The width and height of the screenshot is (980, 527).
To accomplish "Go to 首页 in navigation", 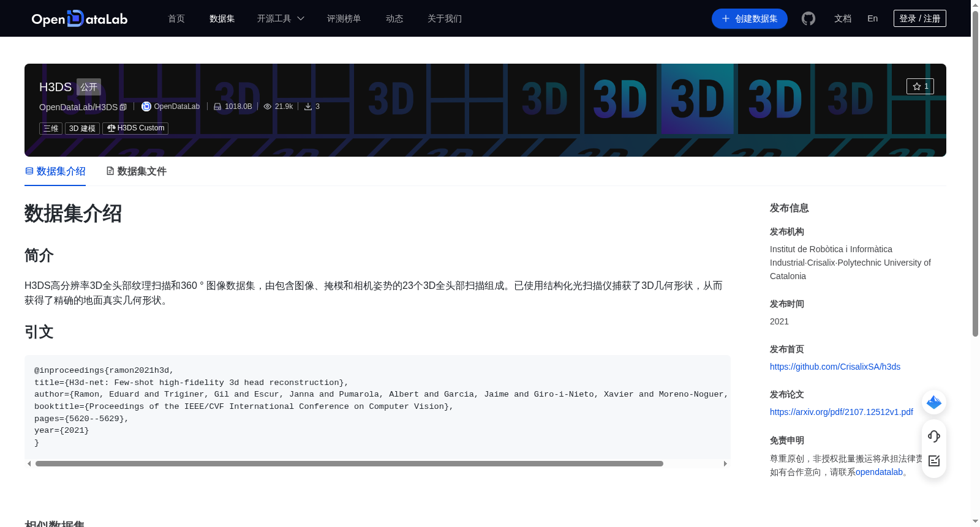I will click(x=176, y=18).
